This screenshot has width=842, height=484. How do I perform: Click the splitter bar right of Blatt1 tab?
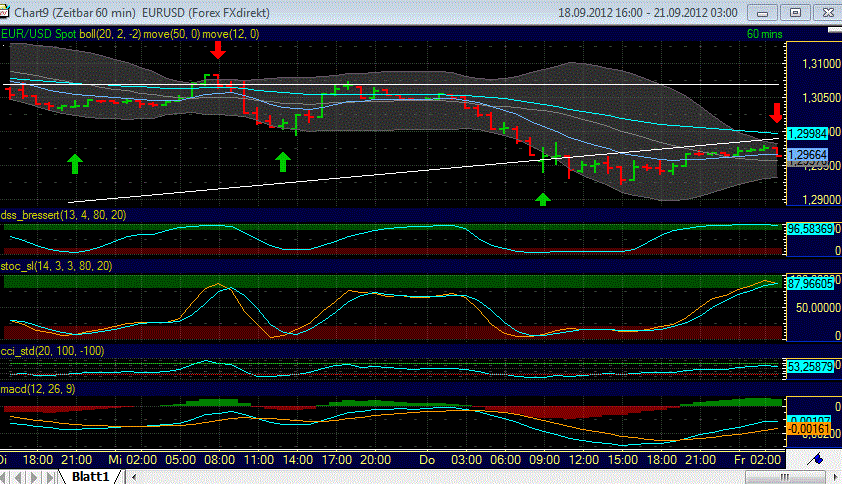124,476
